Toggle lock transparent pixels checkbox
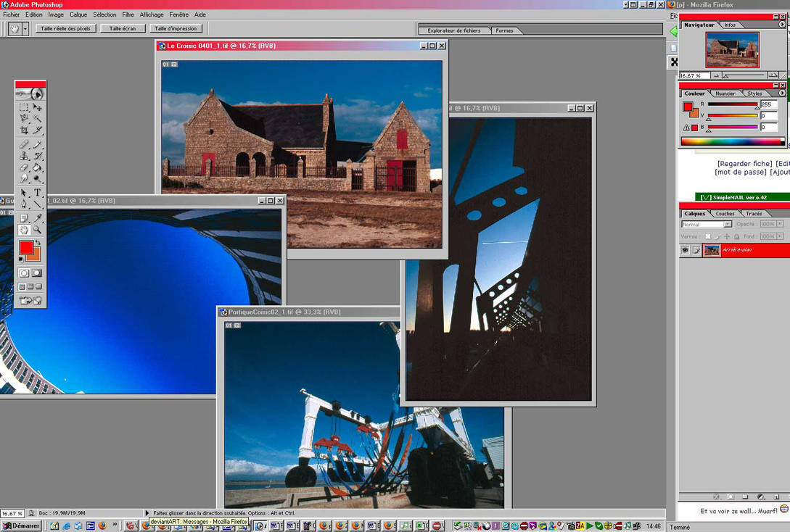Image resolution: width=790 pixels, height=532 pixels. pos(708,236)
